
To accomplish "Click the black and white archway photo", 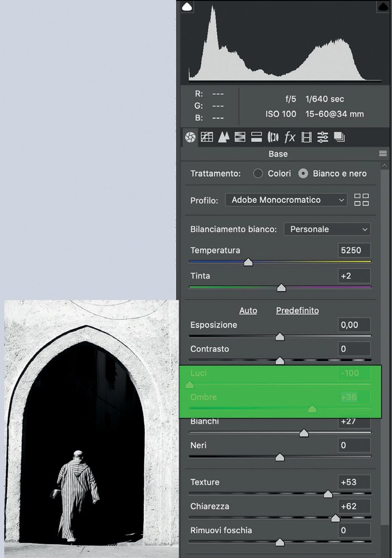I will 91,429.
